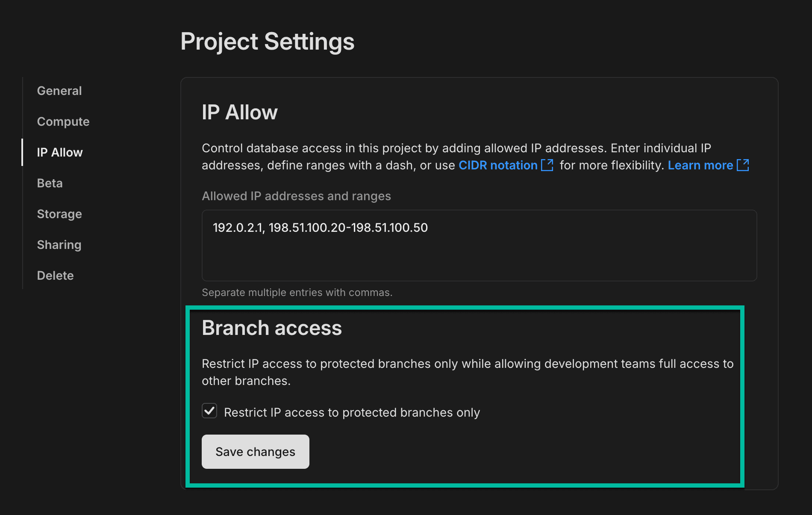Click the Project Settings heading

[x=268, y=41]
